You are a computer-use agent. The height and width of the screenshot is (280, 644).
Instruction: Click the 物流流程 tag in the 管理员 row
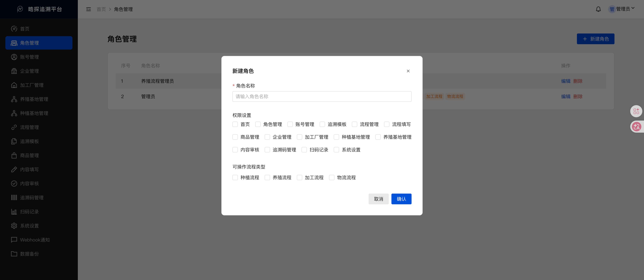[455, 97]
